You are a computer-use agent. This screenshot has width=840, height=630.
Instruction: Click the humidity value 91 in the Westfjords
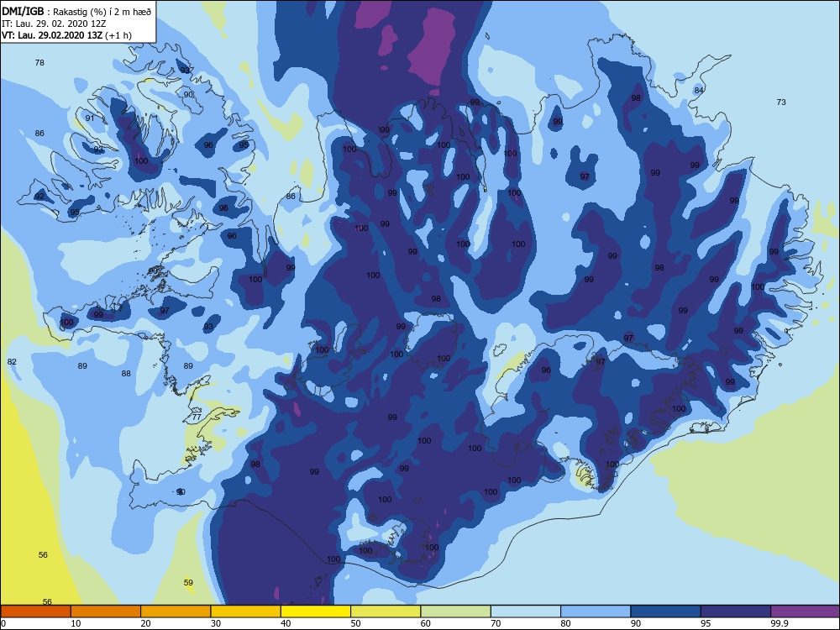[90, 118]
